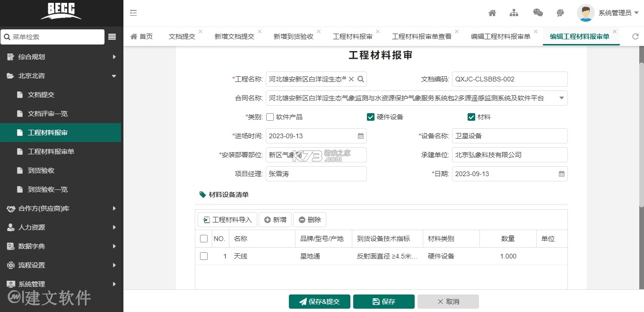Switch to the first 编辑工程材料报审单 tab
Screen dimensions: 644x312
tap(501, 36)
